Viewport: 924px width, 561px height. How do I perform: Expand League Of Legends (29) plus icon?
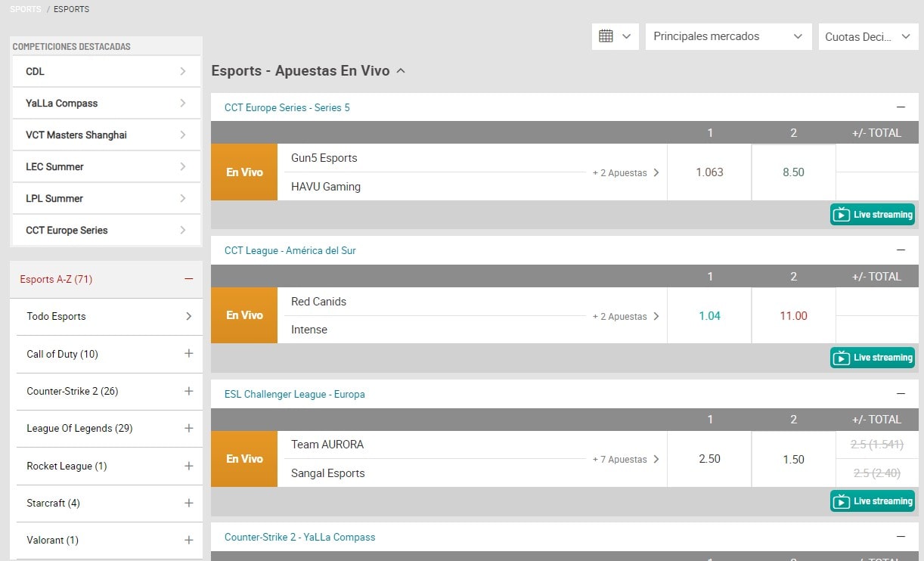[189, 428]
